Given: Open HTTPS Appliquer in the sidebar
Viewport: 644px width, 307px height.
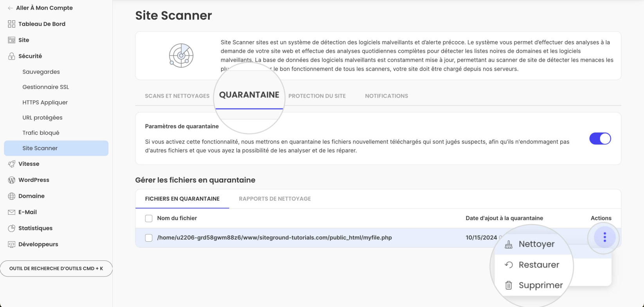Looking at the screenshot, I should [45, 102].
